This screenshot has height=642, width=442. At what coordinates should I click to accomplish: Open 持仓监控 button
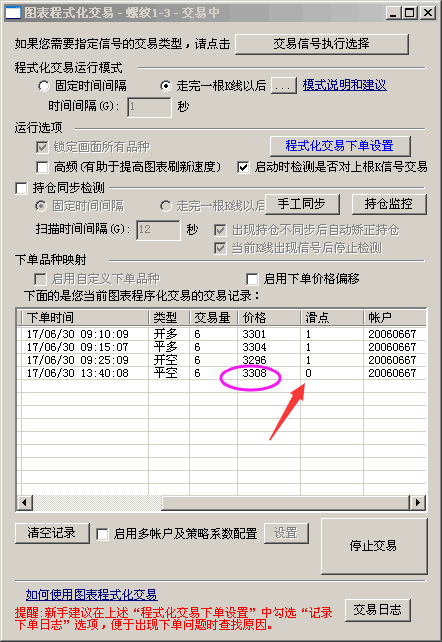[389, 204]
